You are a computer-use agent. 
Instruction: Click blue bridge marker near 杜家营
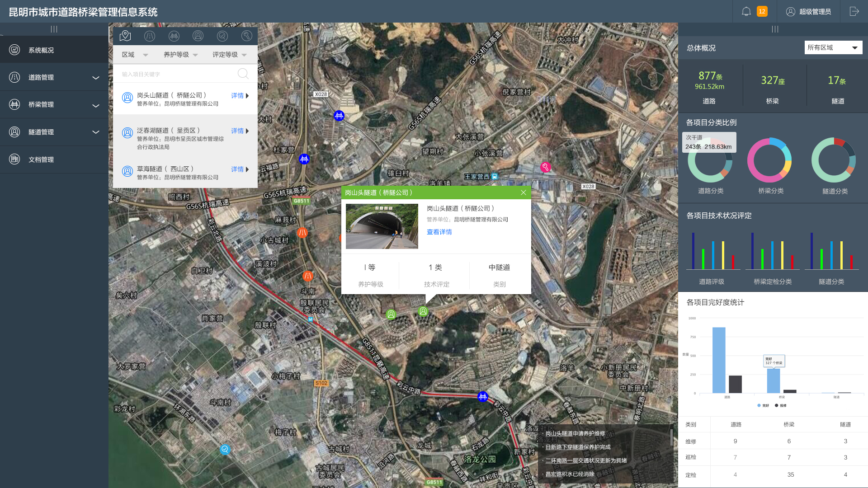(304, 159)
